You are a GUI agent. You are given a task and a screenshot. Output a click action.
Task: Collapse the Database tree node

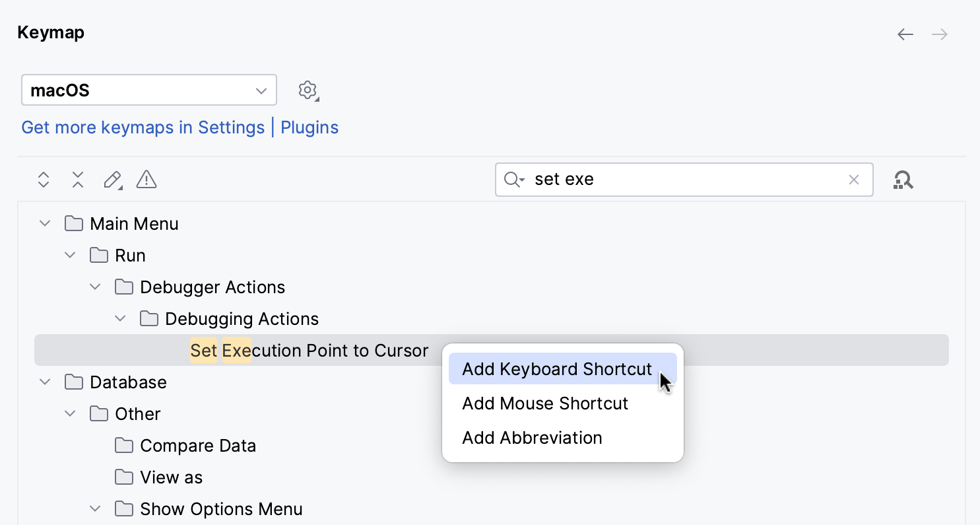pos(44,382)
